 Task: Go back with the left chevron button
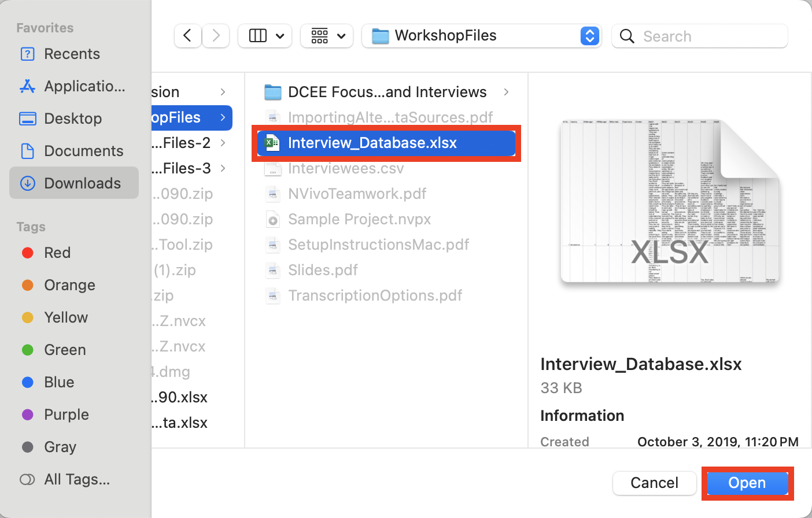[x=188, y=36]
